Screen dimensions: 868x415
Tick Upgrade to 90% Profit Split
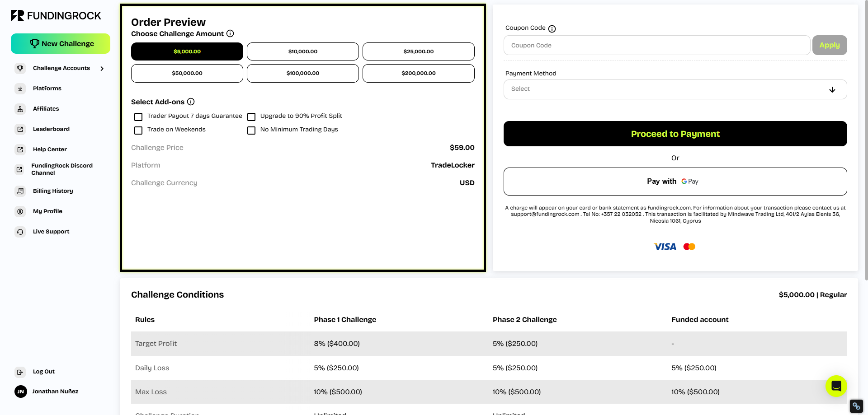pyautogui.click(x=251, y=117)
